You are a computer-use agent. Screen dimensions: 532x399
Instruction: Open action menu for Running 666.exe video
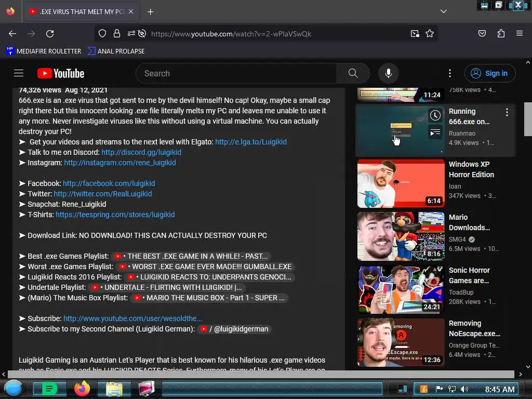click(x=507, y=112)
